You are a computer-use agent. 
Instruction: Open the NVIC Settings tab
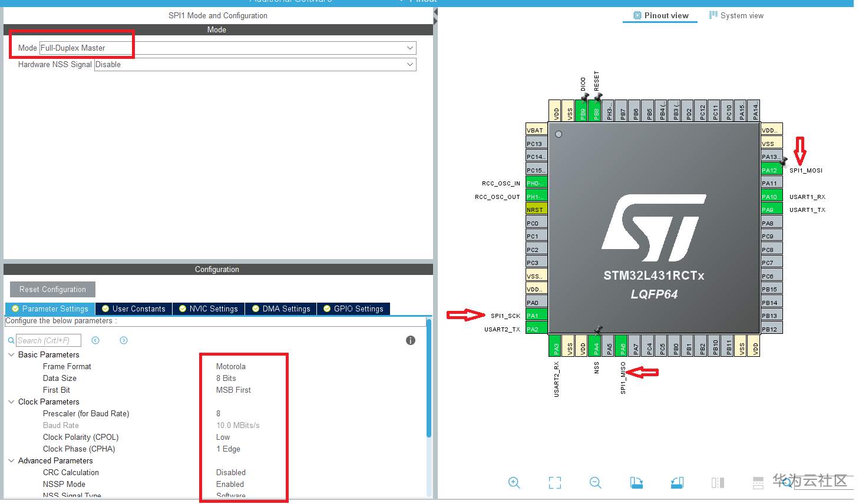pyautogui.click(x=209, y=309)
